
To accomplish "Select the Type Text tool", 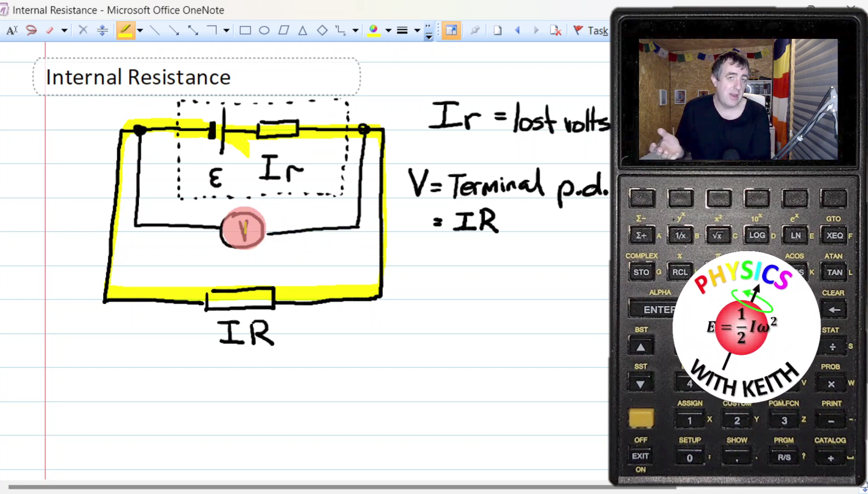I will pyautogui.click(x=11, y=30).
